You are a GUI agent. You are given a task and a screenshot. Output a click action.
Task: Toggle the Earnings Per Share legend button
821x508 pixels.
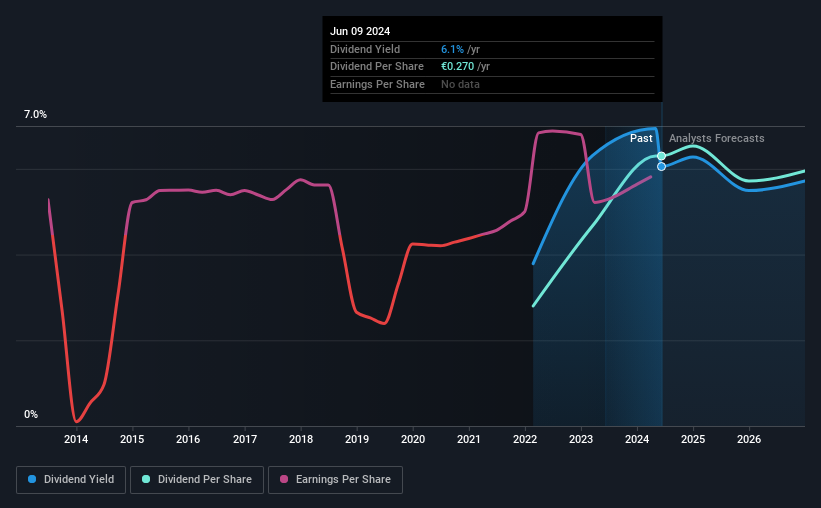pyautogui.click(x=335, y=480)
